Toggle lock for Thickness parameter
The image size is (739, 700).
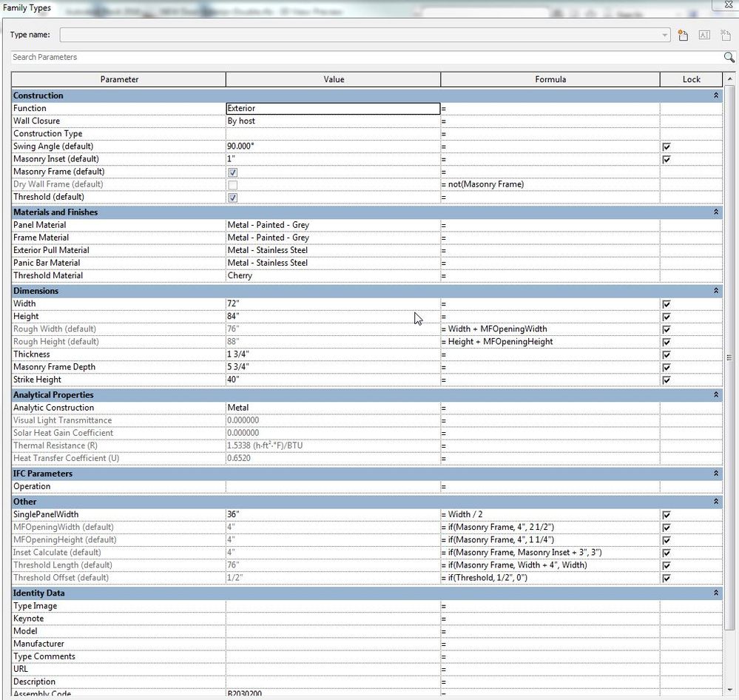point(667,354)
